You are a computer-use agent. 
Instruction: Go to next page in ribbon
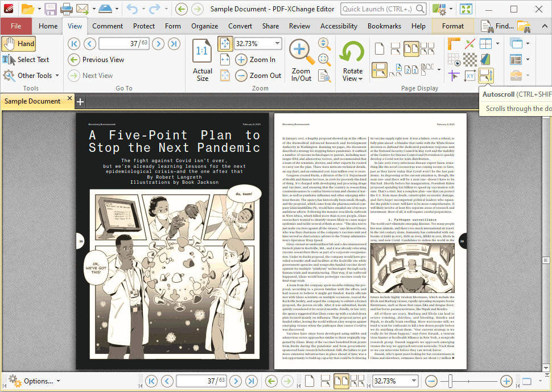point(158,44)
